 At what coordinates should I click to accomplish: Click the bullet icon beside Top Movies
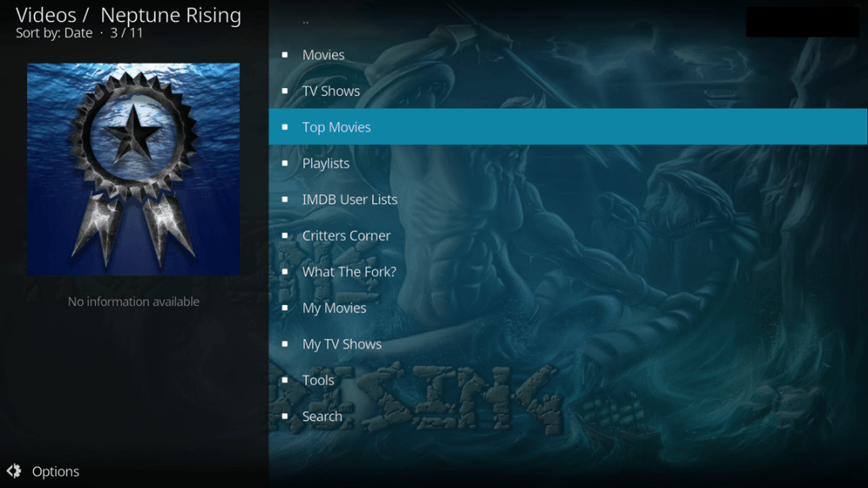[x=285, y=127]
